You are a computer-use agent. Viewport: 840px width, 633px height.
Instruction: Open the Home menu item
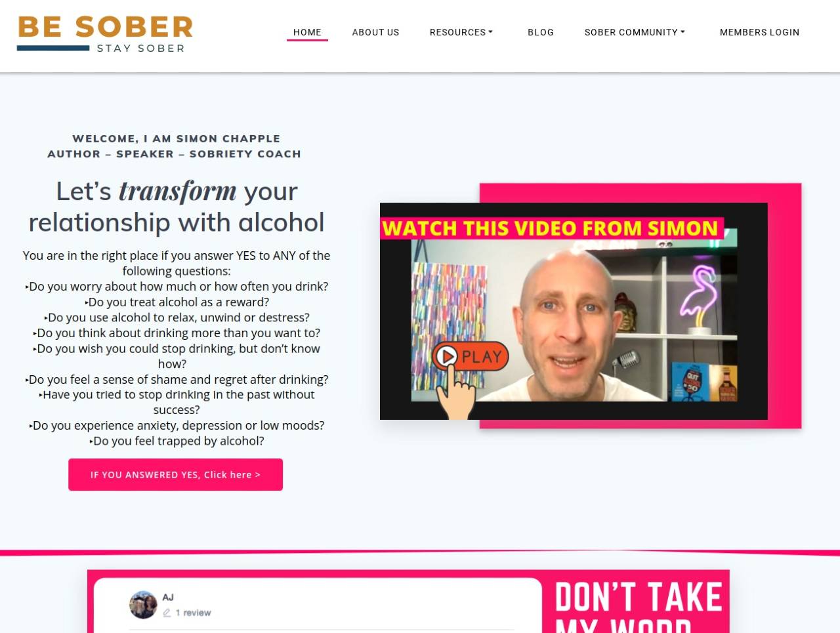coord(307,32)
